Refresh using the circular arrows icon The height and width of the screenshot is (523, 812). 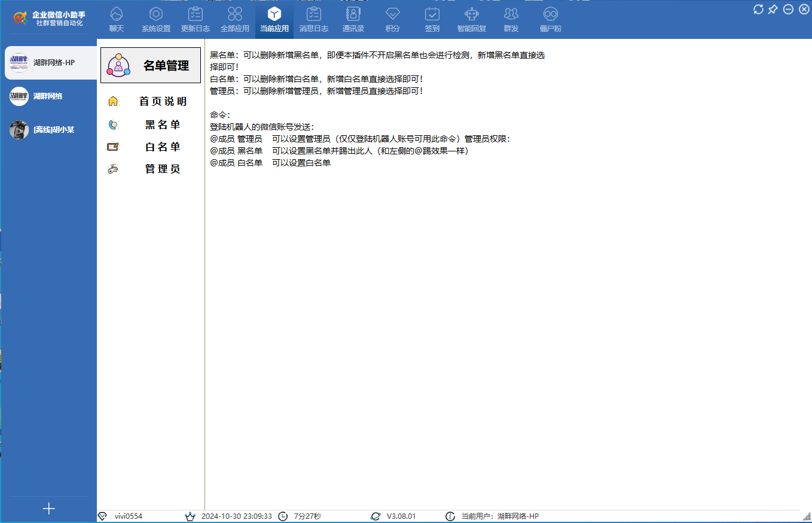pos(758,10)
